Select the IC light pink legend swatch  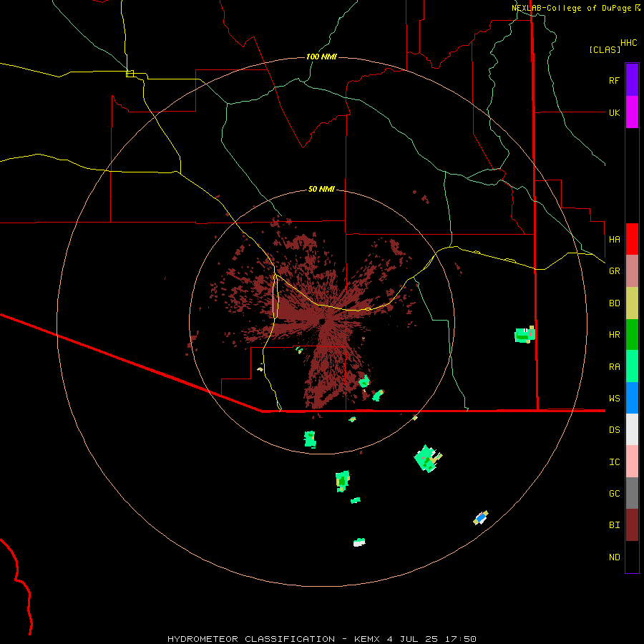pos(632,462)
